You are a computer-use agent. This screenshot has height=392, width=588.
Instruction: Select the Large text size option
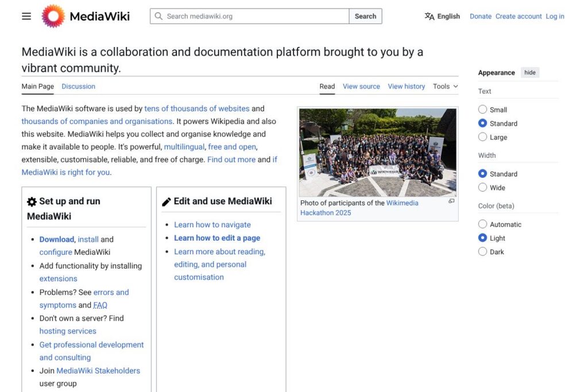pos(482,137)
